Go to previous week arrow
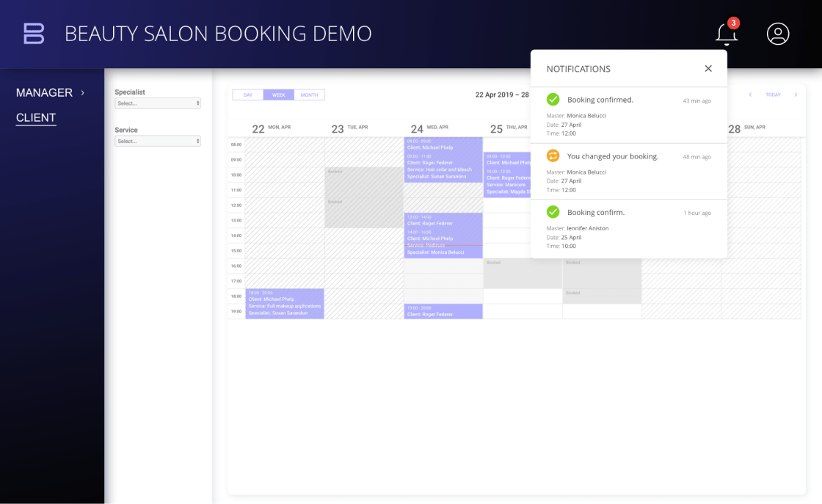This screenshot has width=822, height=504. point(750,95)
